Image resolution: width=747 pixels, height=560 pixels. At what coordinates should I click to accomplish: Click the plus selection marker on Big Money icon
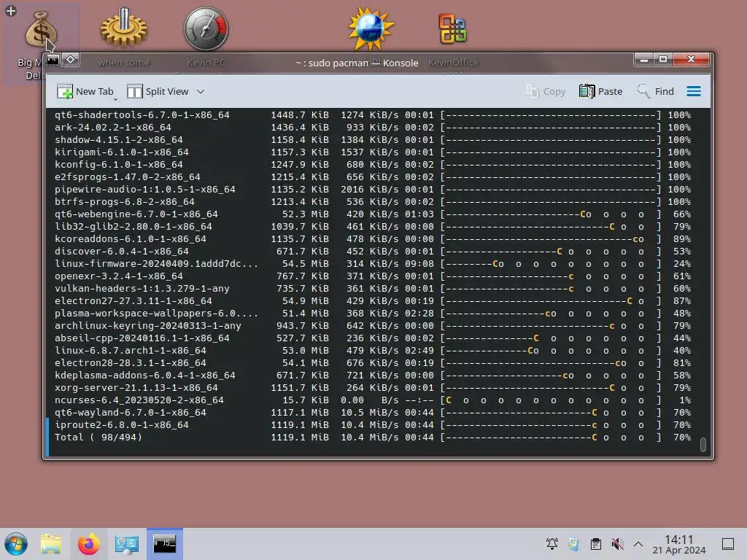click(10, 10)
